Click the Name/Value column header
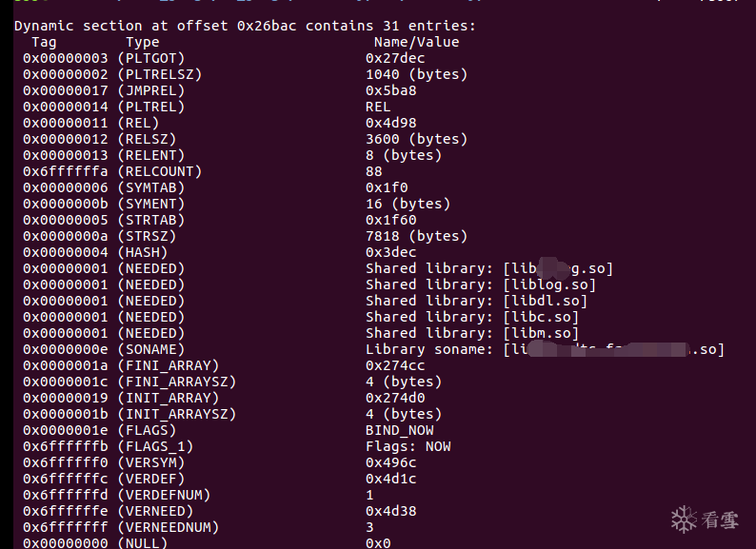The image size is (756, 549). pyautogui.click(x=416, y=42)
